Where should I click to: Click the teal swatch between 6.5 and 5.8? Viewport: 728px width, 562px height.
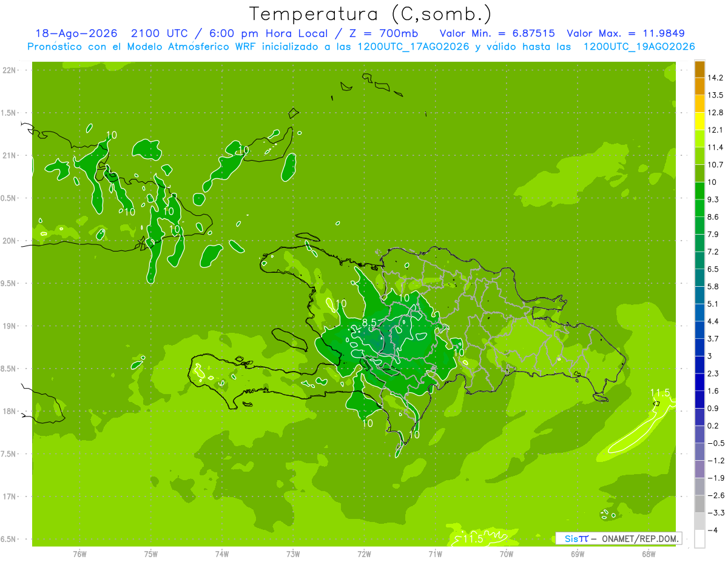699,277
